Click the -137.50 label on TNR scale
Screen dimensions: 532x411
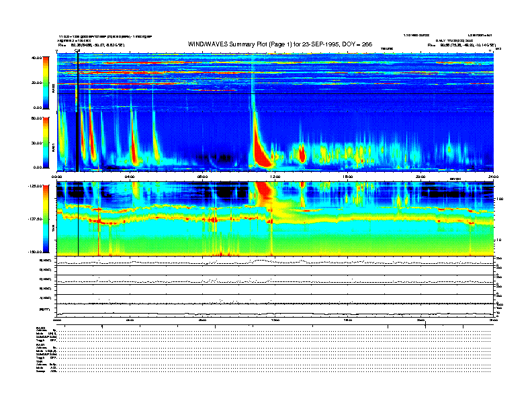point(35,219)
